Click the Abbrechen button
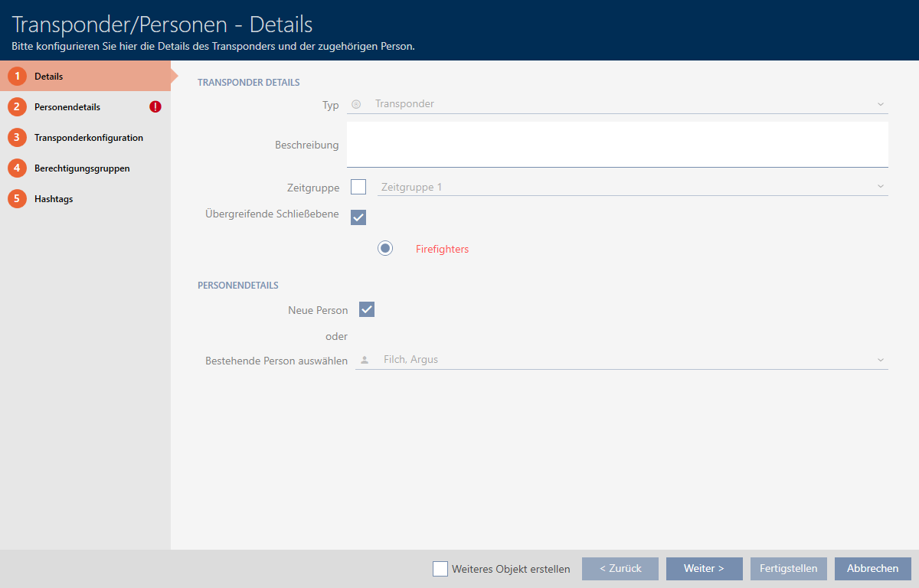Screen dimensions: 919x588 [873, 569]
